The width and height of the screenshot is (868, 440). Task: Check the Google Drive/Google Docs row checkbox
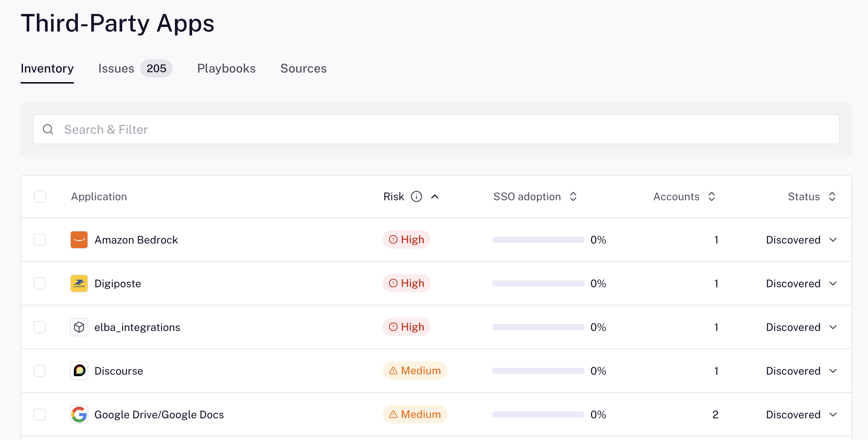pyautogui.click(x=40, y=415)
